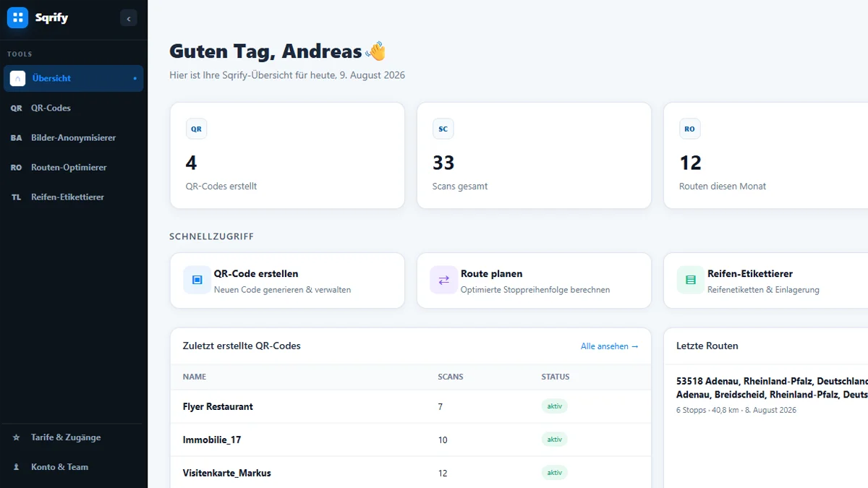Click the aktiv badge for Immobilie_17
868x488 pixels.
[x=555, y=440]
